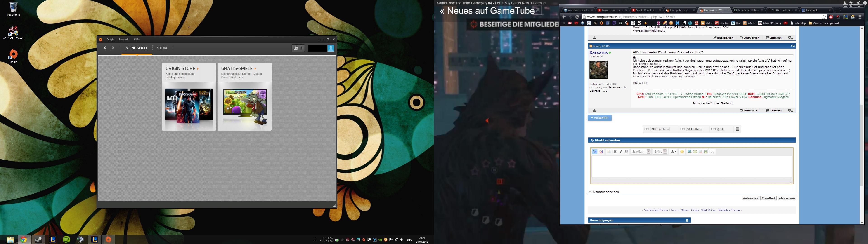Switch to the STORE tab in Origin
Screen dimensions: 868x244
point(162,48)
